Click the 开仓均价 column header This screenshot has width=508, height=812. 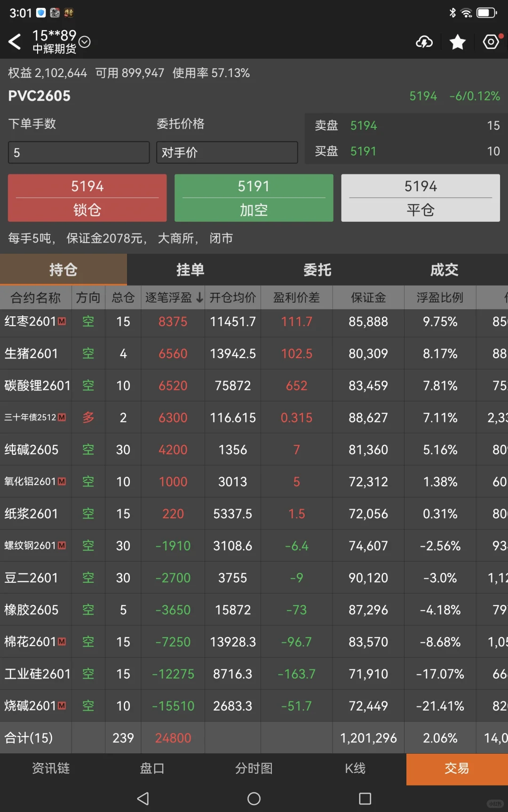pos(233,297)
